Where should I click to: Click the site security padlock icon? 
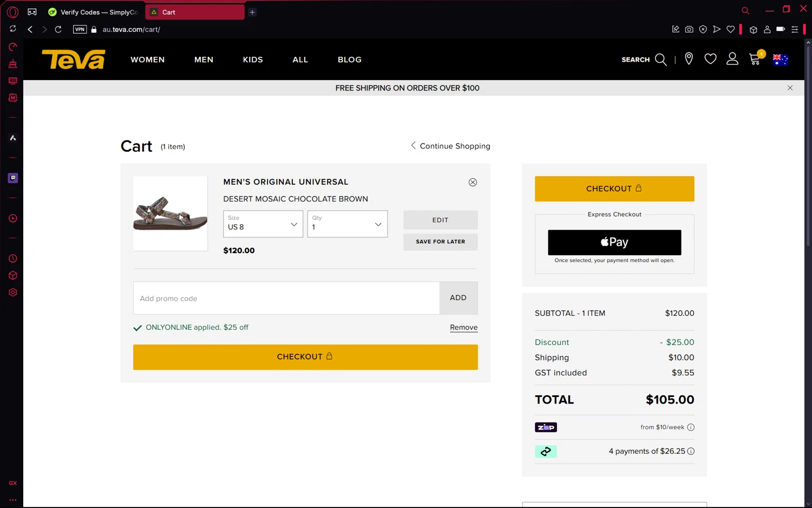[94, 29]
